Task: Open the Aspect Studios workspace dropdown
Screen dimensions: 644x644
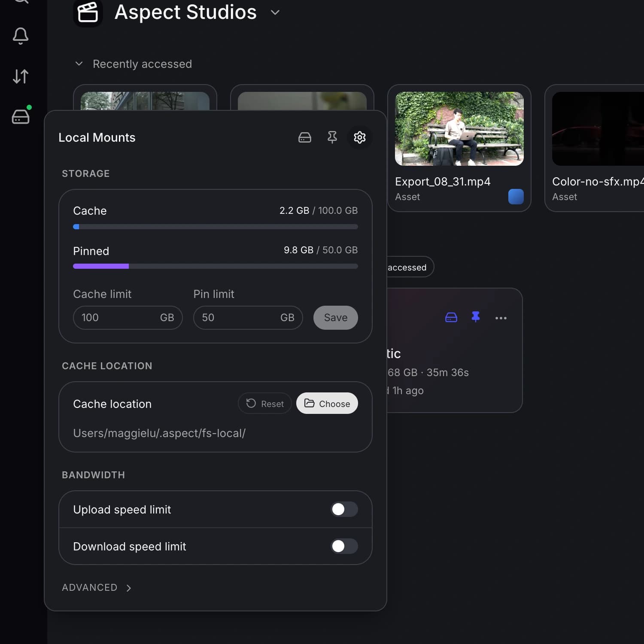Action: (x=275, y=12)
